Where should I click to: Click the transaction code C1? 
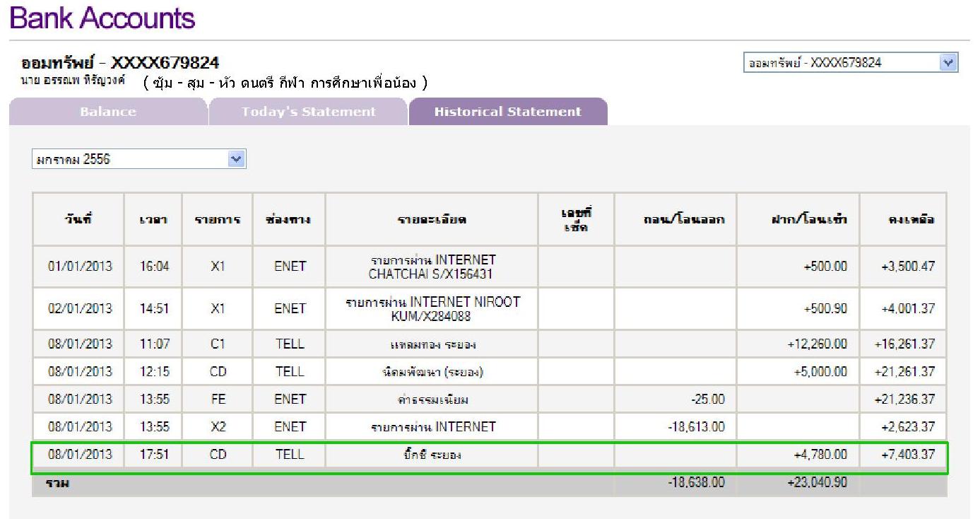pos(218,344)
